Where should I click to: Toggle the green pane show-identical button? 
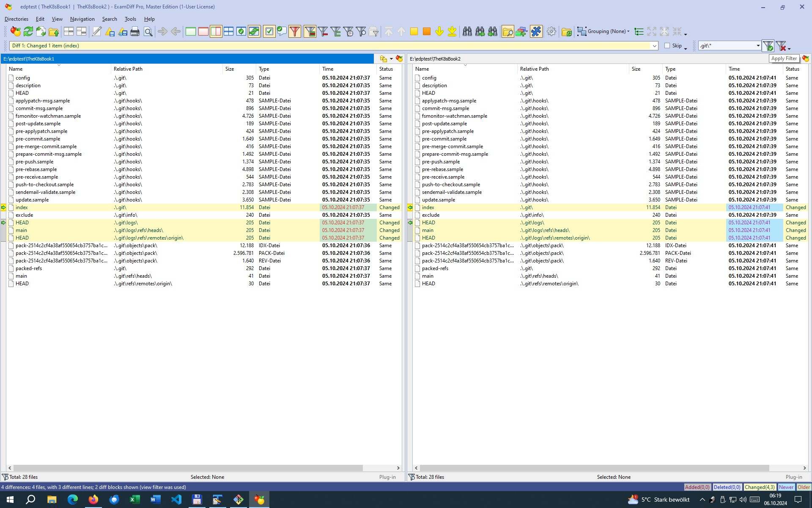point(191,31)
